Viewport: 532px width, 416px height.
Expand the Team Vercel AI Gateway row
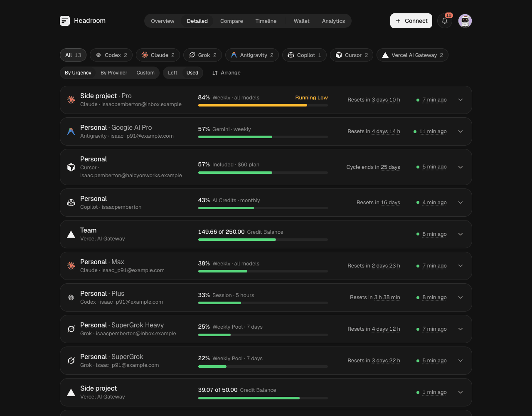click(x=461, y=234)
